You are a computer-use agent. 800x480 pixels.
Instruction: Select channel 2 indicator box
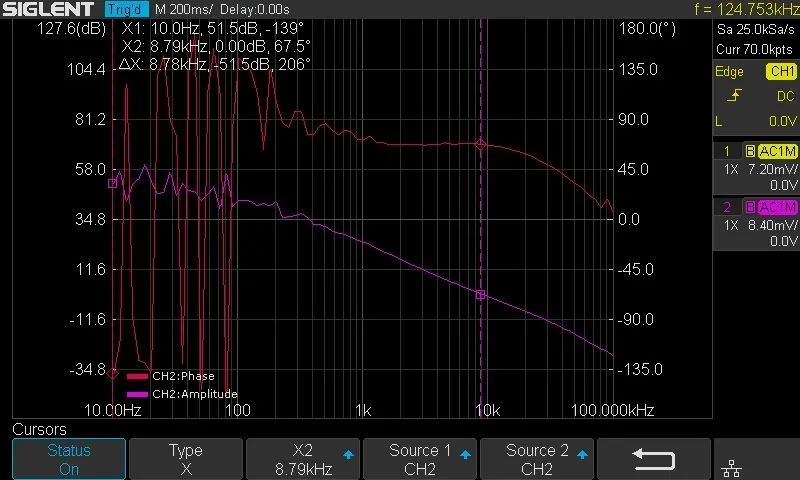(727, 207)
